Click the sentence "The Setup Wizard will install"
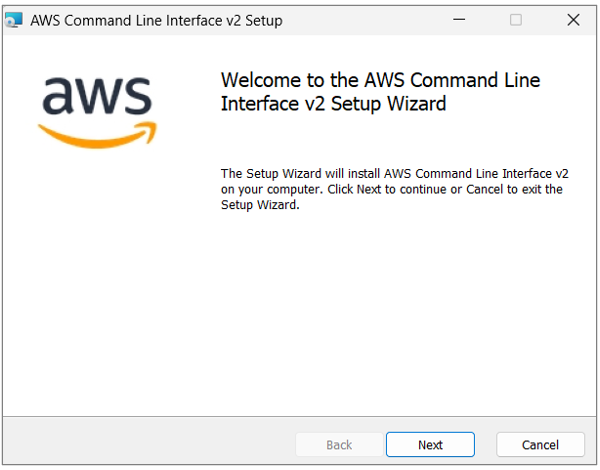This screenshot has height=470, width=600. [x=300, y=174]
